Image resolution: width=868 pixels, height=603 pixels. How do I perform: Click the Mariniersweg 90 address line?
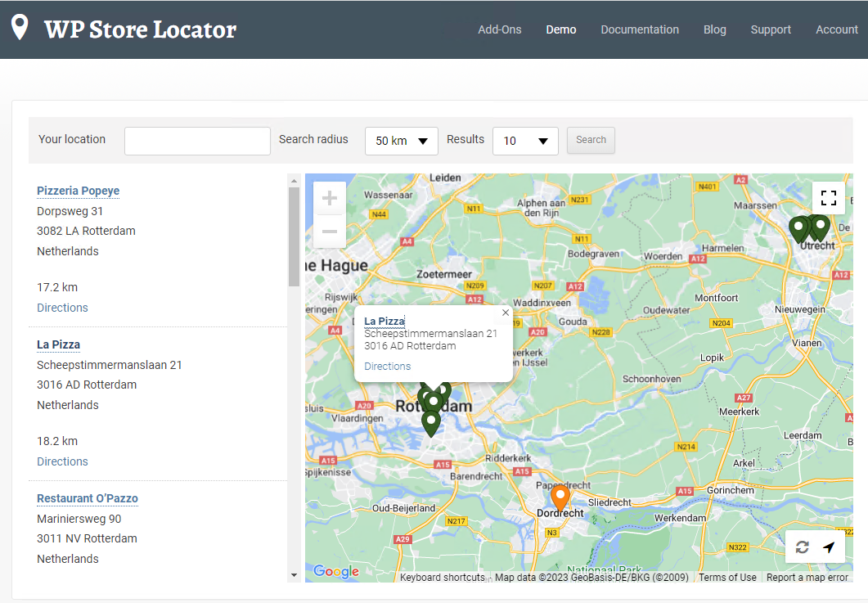(x=79, y=519)
